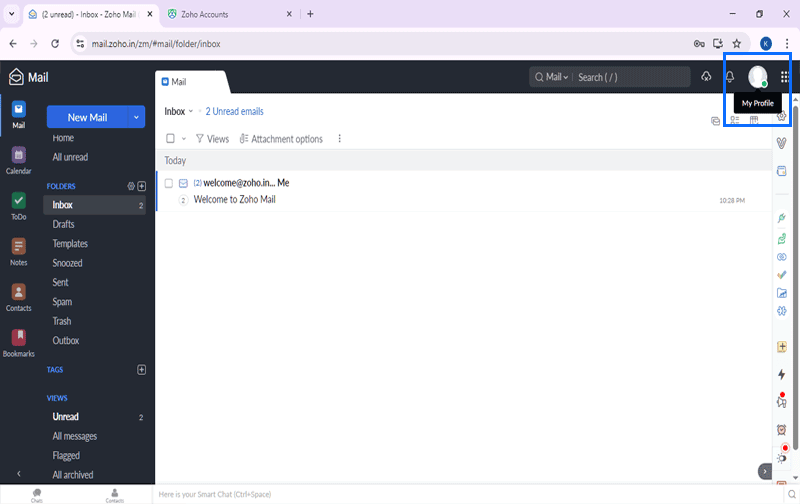Open the Contacts app in left sidebar
This screenshot has width=800, height=504.
click(18, 297)
